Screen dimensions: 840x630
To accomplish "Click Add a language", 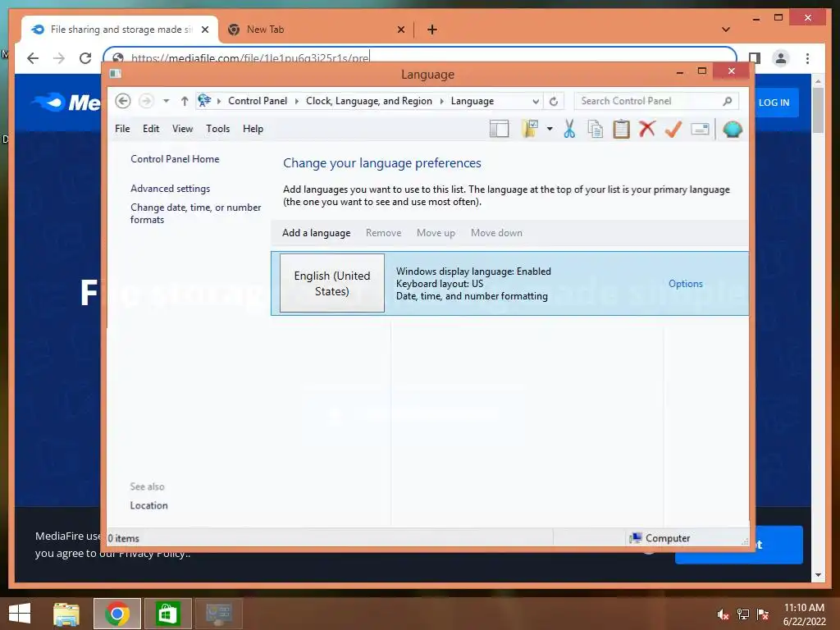I will [x=316, y=232].
